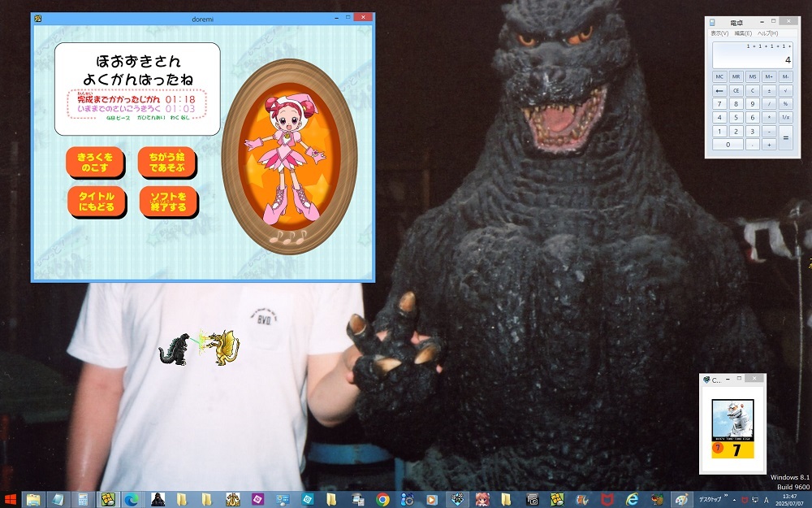The image size is (812, 508).
Task: Click the M+ calculator button
Action: (769, 76)
